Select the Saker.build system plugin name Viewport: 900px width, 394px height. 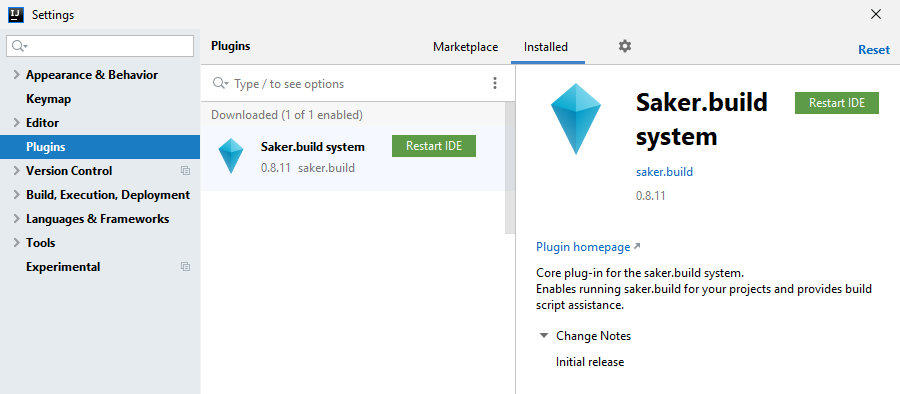[312, 147]
